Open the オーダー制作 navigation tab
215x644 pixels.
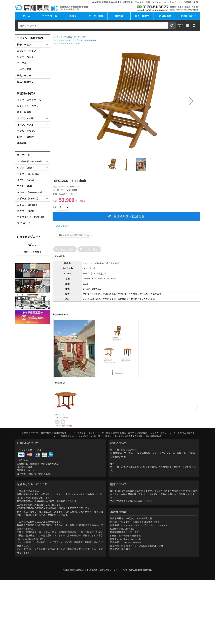point(96,16)
